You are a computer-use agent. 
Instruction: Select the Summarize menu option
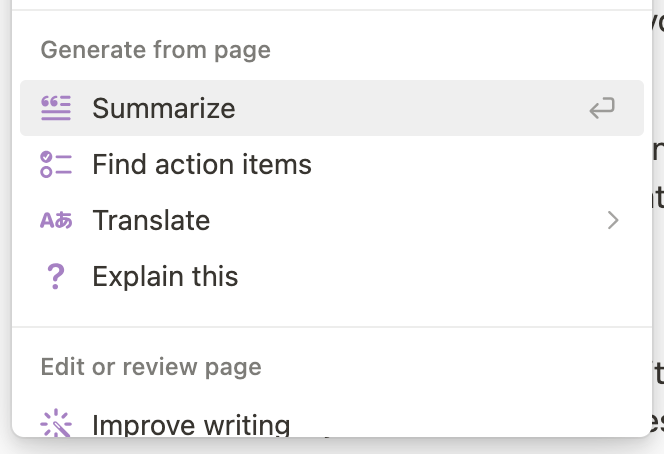pos(332,108)
